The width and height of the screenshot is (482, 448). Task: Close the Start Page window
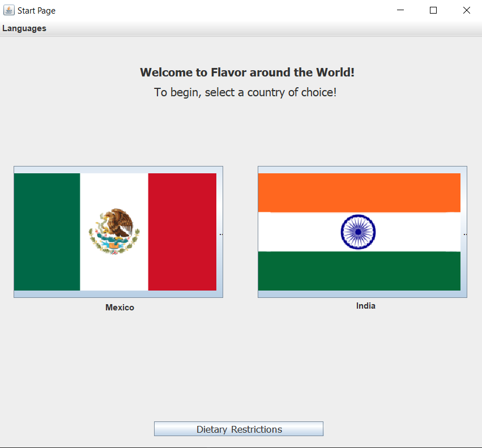click(466, 10)
